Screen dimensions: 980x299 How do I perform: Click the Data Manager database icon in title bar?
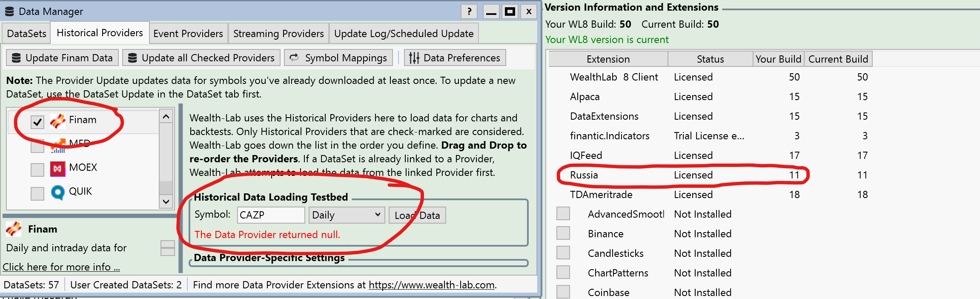pos(9,11)
